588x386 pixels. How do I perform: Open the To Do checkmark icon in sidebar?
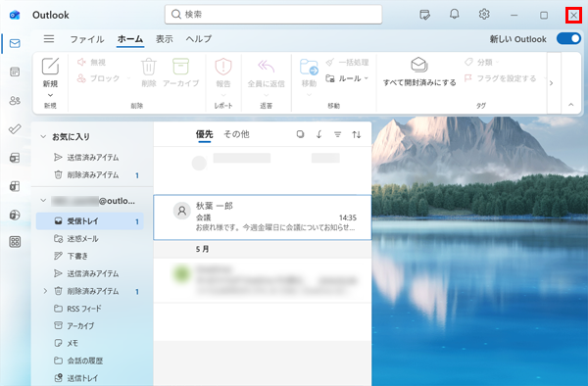pyautogui.click(x=15, y=129)
